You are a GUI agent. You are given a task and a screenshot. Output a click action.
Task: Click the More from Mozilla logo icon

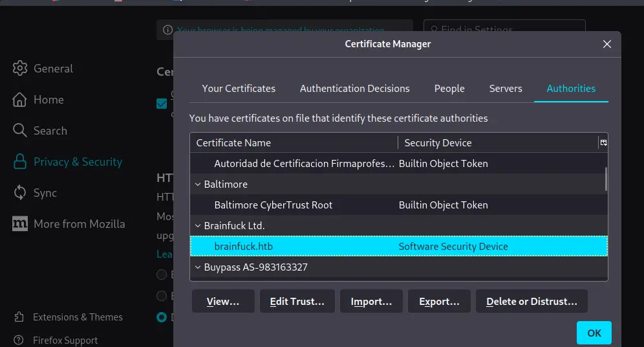(19, 223)
